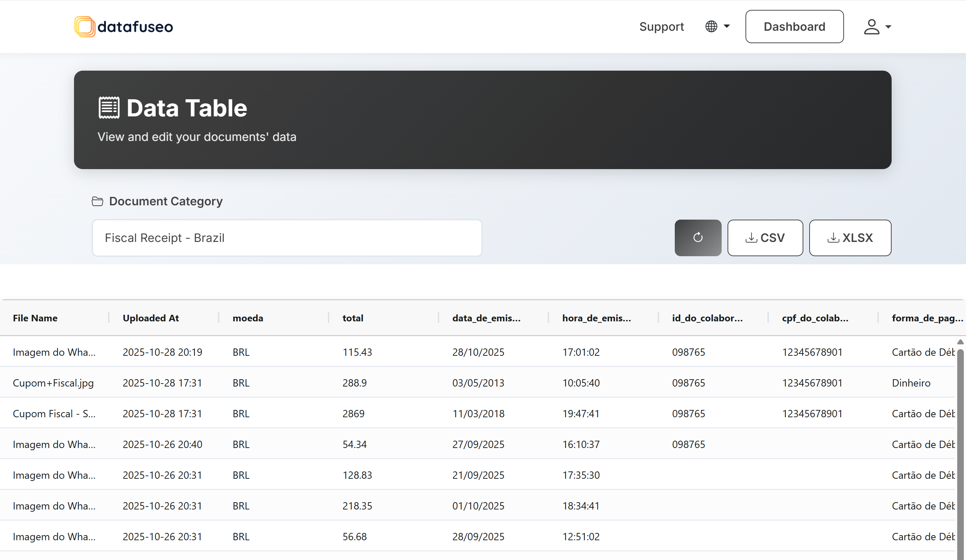This screenshot has width=966, height=560.
Task: Expand the language dropdown arrow
Action: click(x=727, y=26)
